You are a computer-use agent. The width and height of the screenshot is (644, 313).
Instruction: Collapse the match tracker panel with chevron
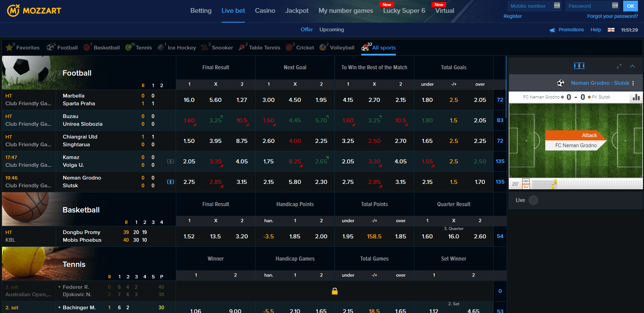[x=633, y=66]
